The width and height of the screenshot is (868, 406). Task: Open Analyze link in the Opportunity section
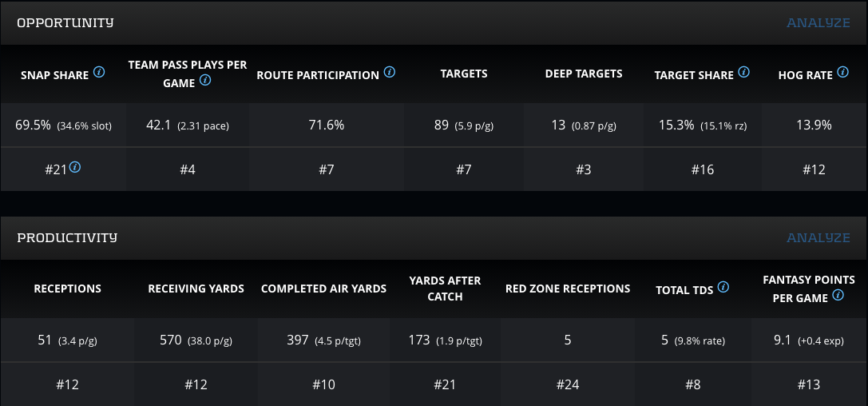[818, 22]
